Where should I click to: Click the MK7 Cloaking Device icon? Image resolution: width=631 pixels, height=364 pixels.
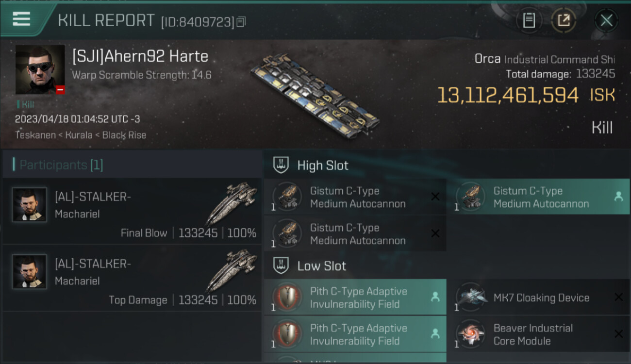[x=471, y=297]
